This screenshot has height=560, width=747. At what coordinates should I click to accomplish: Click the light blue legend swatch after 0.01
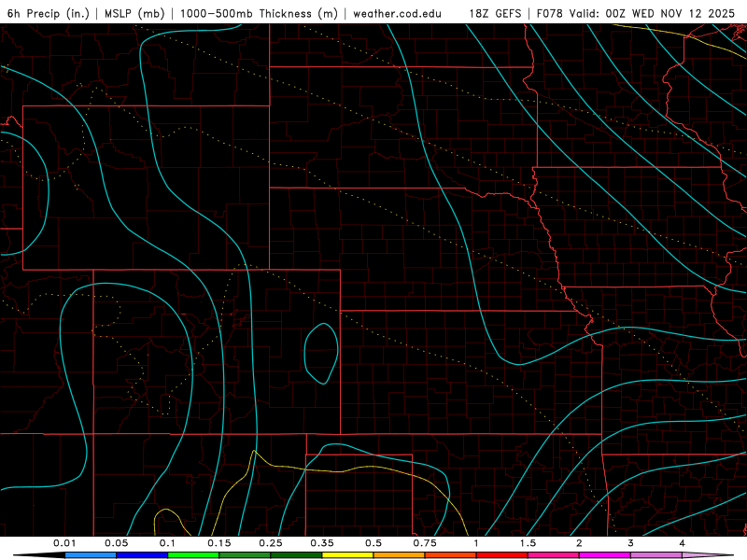point(91,555)
